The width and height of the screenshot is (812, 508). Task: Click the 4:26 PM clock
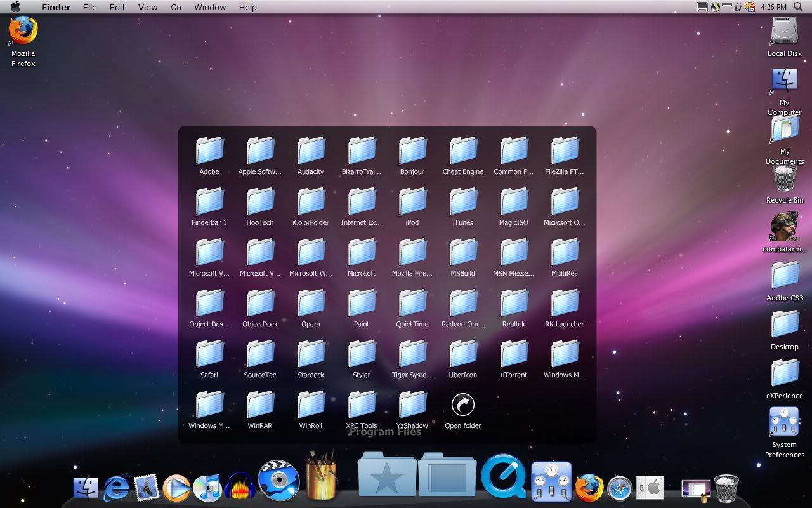tap(774, 7)
